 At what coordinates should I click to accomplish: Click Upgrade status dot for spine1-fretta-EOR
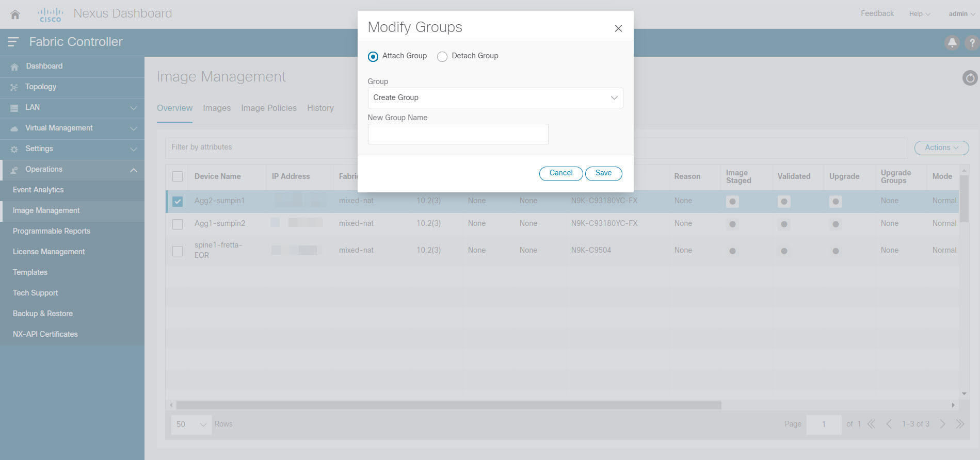click(836, 251)
